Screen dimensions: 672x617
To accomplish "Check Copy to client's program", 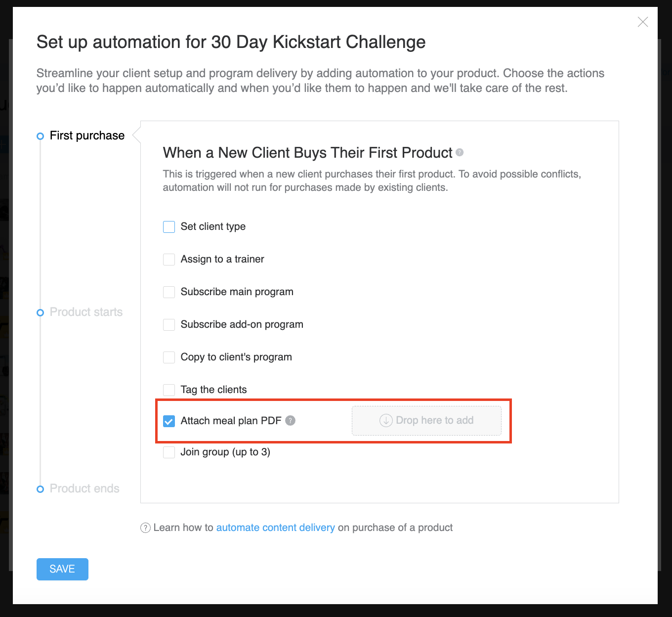I will coord(169,357).
